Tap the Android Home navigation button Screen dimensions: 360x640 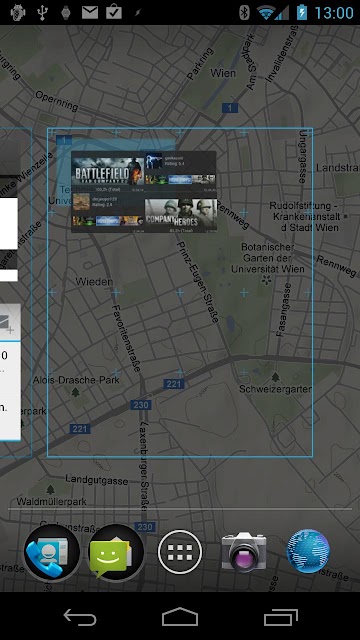(180, 617)
